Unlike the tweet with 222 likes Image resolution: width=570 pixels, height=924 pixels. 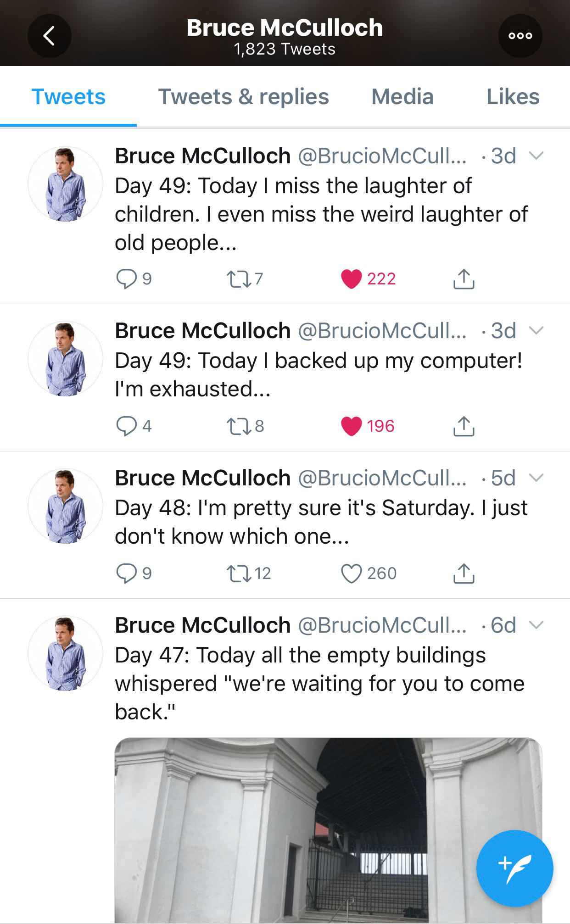[352, 279]
